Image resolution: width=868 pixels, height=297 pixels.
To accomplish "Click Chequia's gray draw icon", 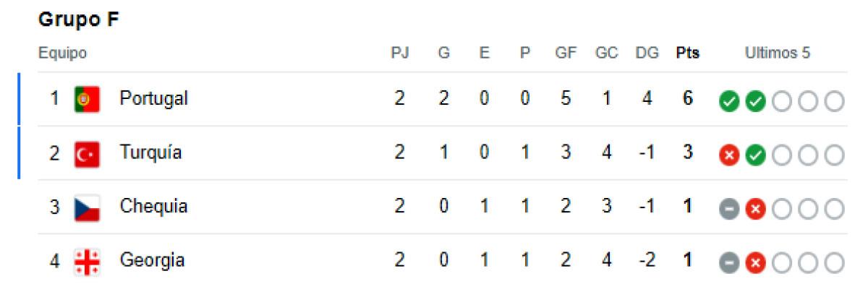I will [x=729, y=208].
